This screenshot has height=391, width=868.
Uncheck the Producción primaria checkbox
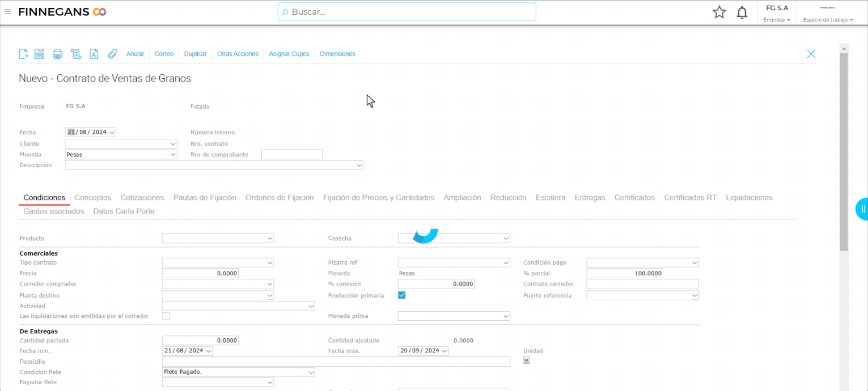tap(401, 295)
